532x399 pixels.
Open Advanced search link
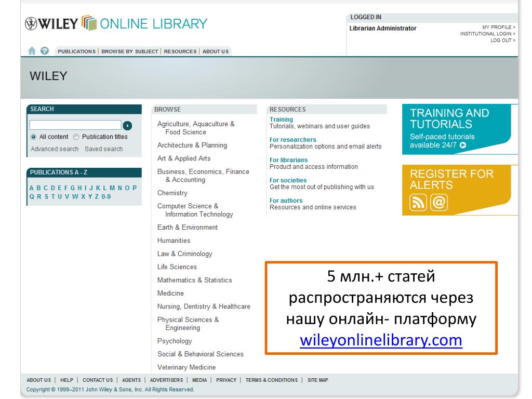point(55,149)
